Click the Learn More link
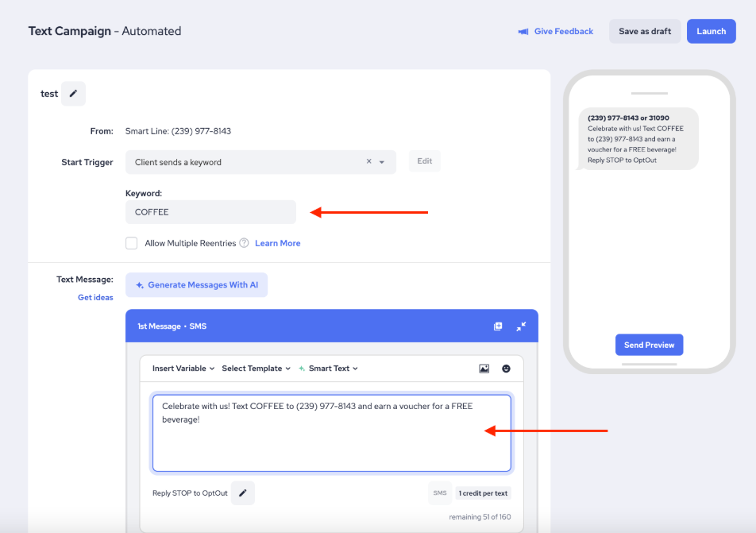This screenshot has height=533, width=756. click(x=277, y=243)
